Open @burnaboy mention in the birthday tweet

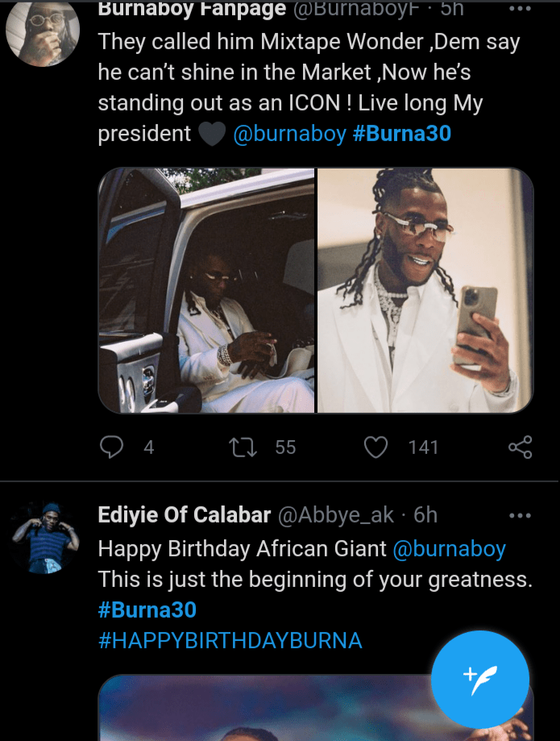tap(449, 550)
